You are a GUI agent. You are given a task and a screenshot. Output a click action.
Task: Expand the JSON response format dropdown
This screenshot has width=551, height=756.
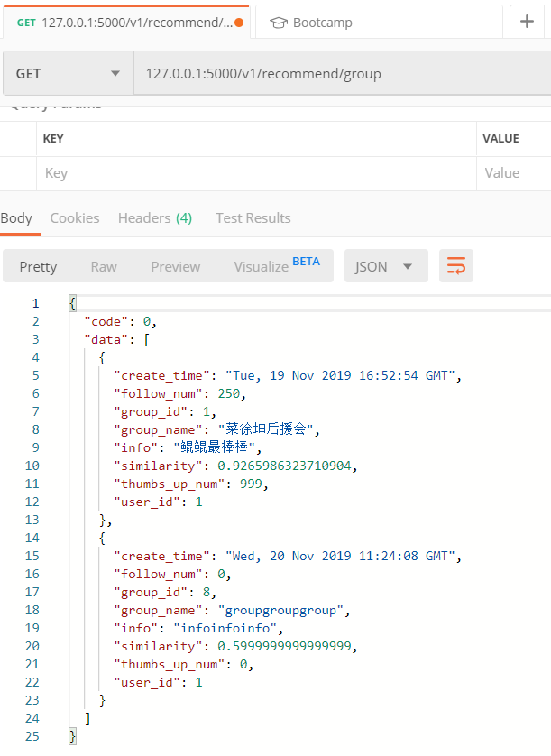point(385,266)
